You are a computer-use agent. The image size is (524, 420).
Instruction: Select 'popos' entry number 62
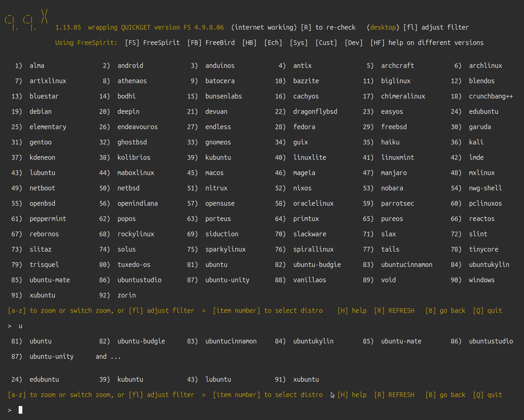point(127,219)
